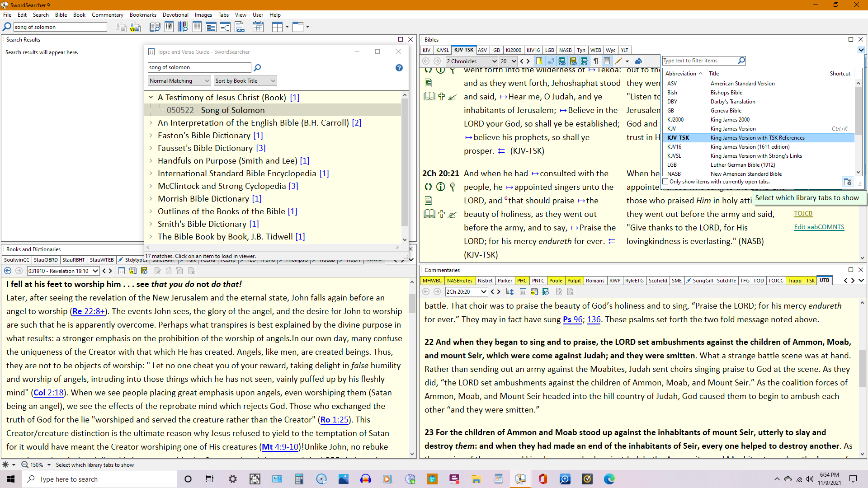This screenshot has width=868, height=488.
Task: Click the pencil highlighter icon in Bibles toolbar
Action: 618,61
